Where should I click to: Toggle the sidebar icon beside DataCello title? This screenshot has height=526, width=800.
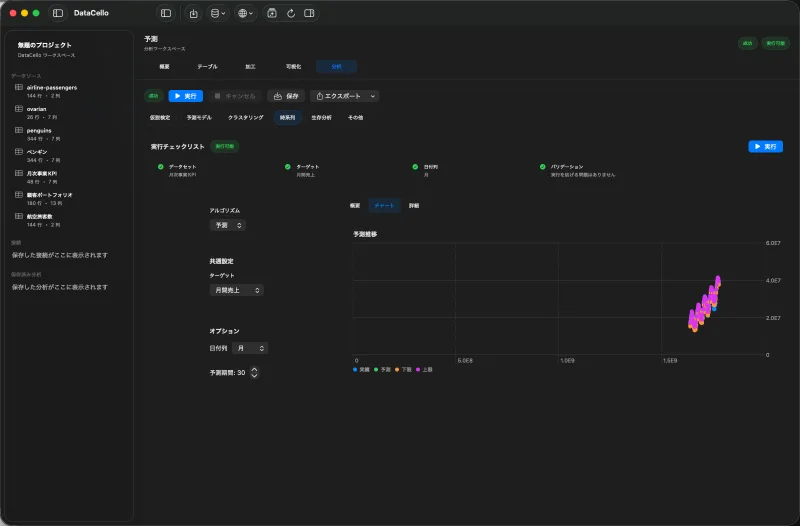[x=58, y=13]
